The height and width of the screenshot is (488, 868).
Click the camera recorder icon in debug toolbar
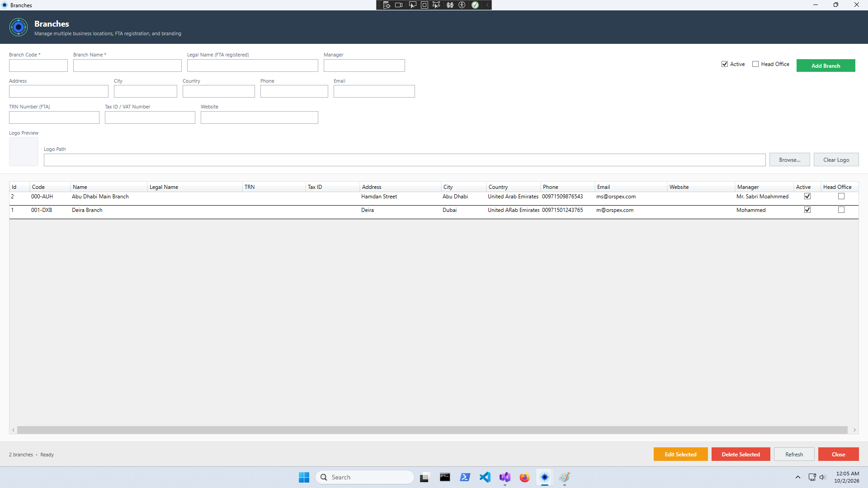tap(399, 5)
